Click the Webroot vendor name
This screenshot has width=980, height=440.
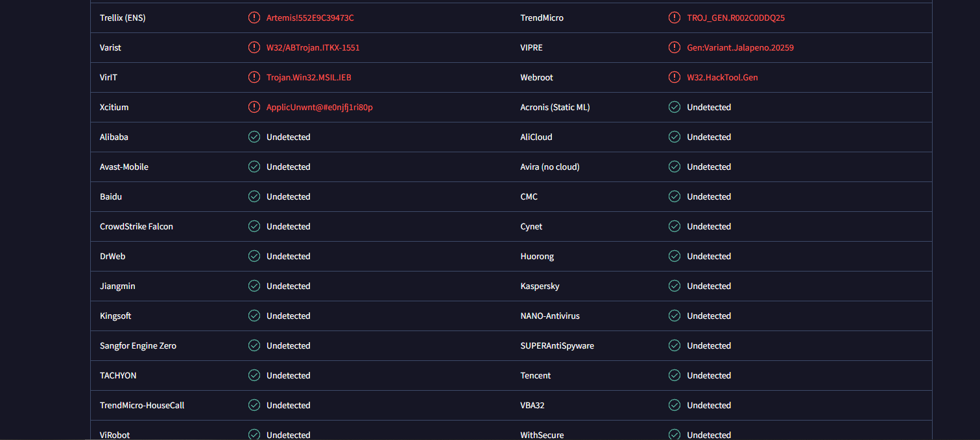click(x=536, y=78)
